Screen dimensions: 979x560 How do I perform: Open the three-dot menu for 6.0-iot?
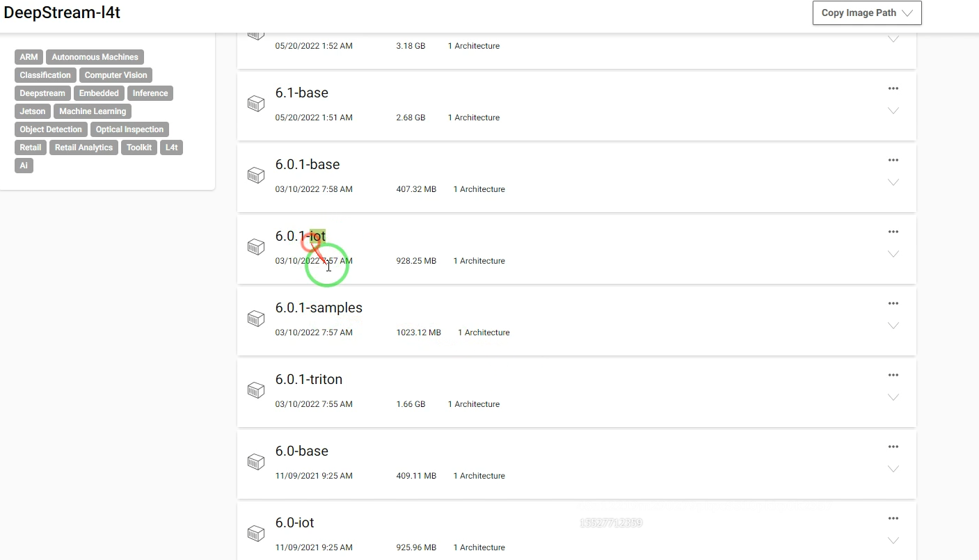(893, 518)
